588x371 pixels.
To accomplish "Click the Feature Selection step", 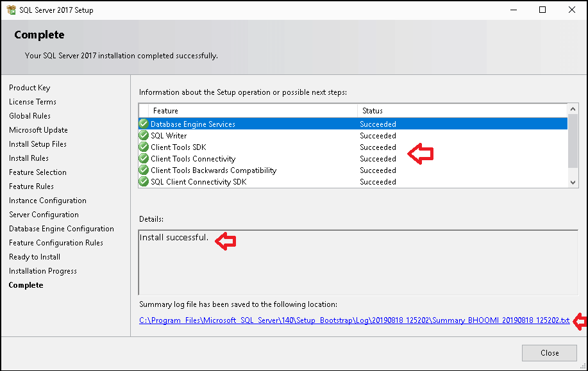I will pyautogui.click(x=37, y=172).
